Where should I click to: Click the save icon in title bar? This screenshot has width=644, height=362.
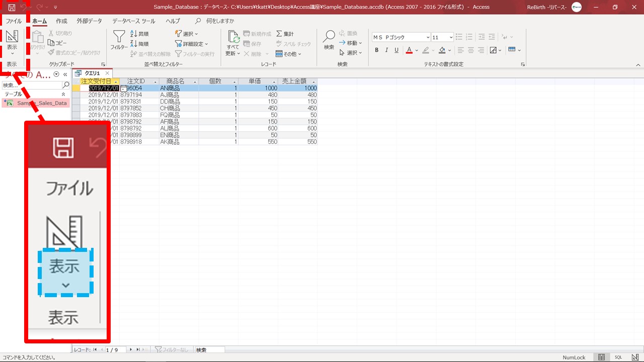tap(12, 7)
